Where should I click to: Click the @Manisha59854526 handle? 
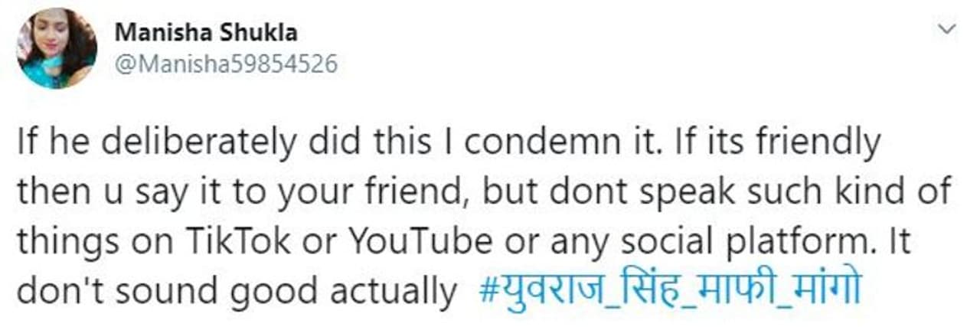click(226, 64)
